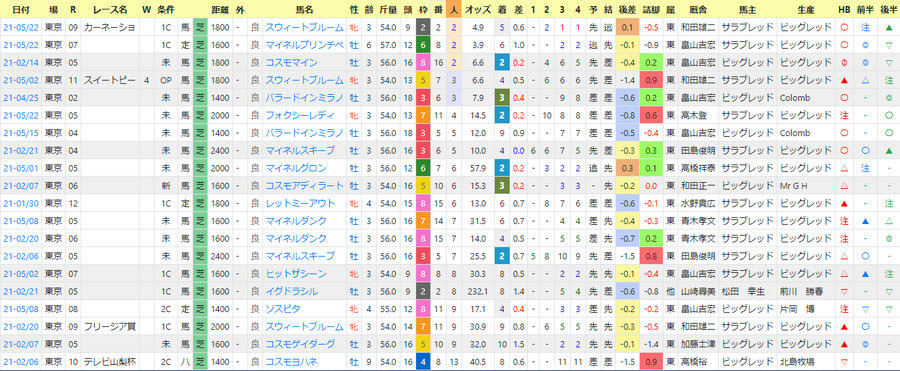Open horse link コスモマイン
This screenshot has width=900, height=371.
(x=292, y=63)
